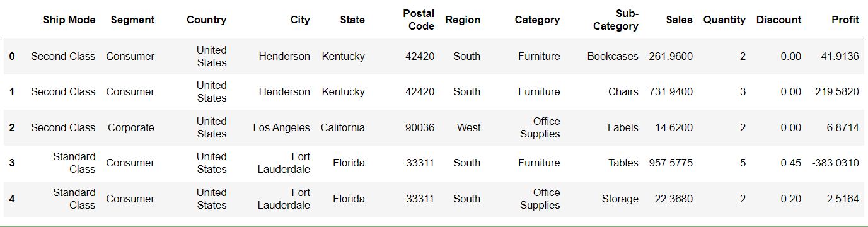868x227 pixels.
Task: Select the 957.5775 sales value
Action: [x=671, y=163]
